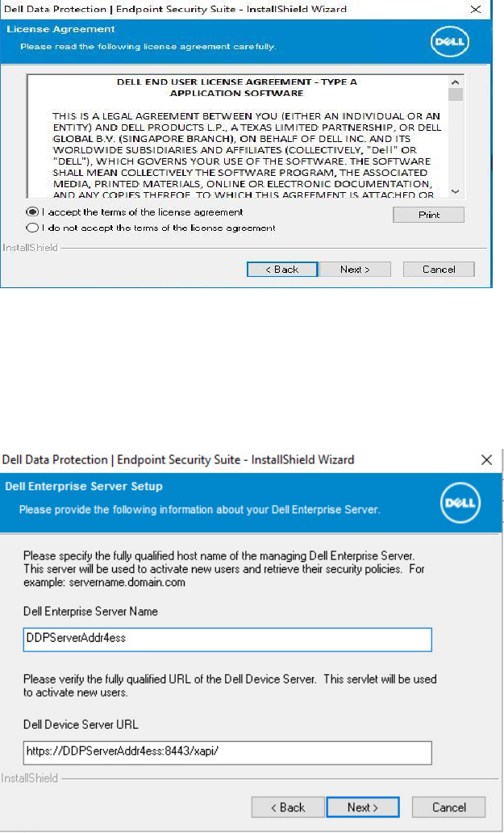This screenshot has width=504, height=833.
Task: Click Next on the License Agreement dialog
Action: (355, 270)
